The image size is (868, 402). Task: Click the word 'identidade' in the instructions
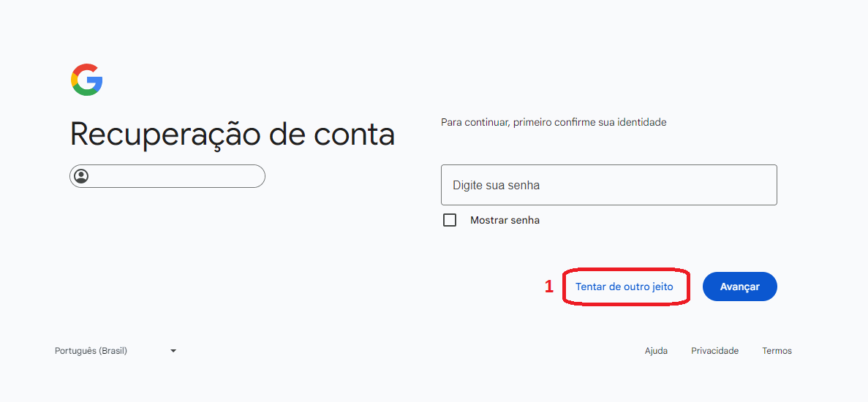[642, 123]
